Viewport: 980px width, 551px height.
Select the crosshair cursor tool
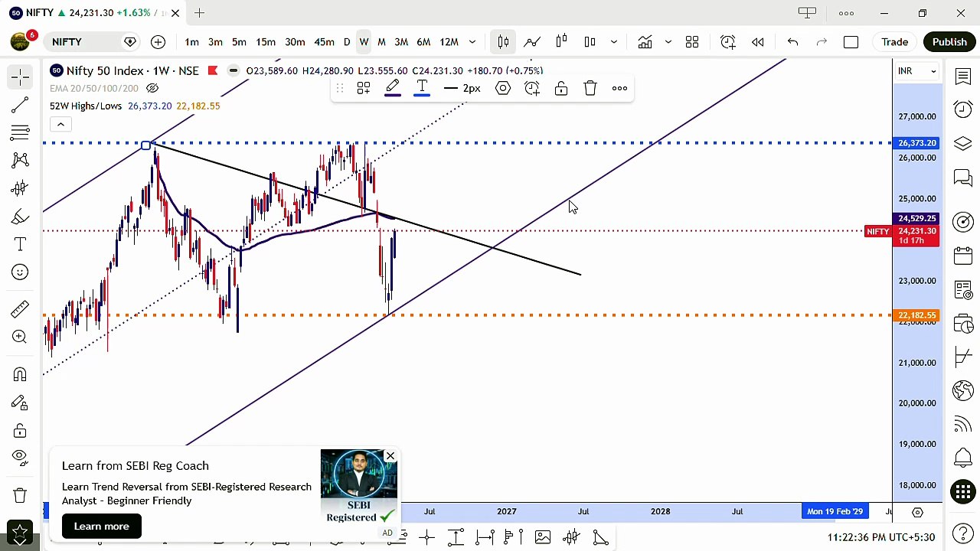[20, 77]
